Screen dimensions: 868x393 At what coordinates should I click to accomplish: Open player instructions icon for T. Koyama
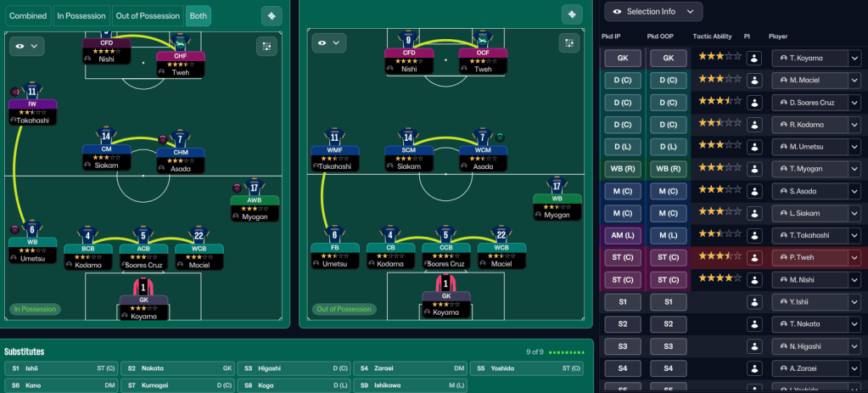point(753,59)
